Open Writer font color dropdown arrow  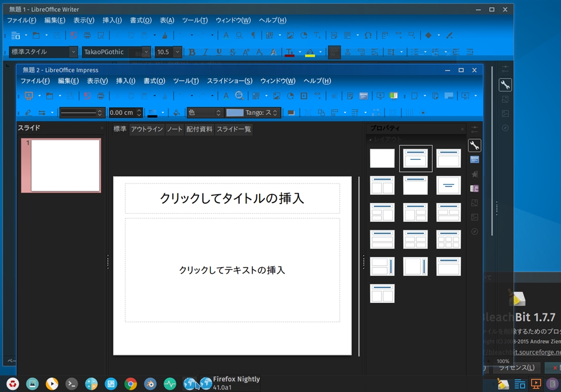(x=300, y=52)
